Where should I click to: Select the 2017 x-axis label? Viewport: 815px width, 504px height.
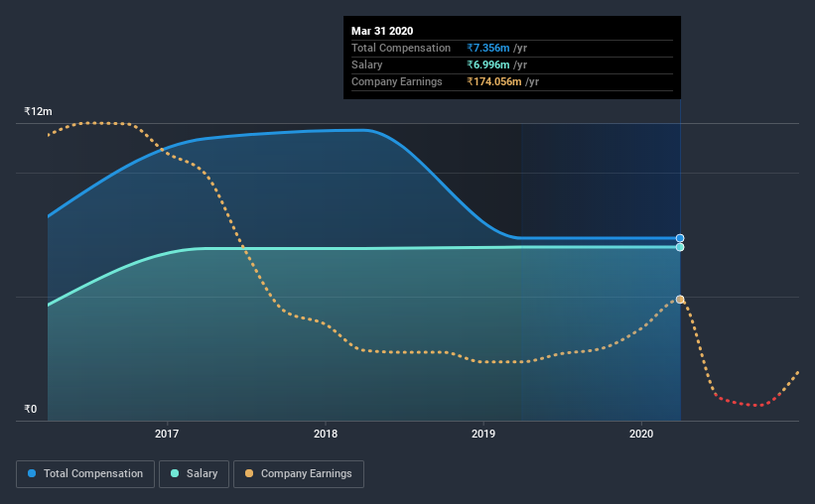167,434
